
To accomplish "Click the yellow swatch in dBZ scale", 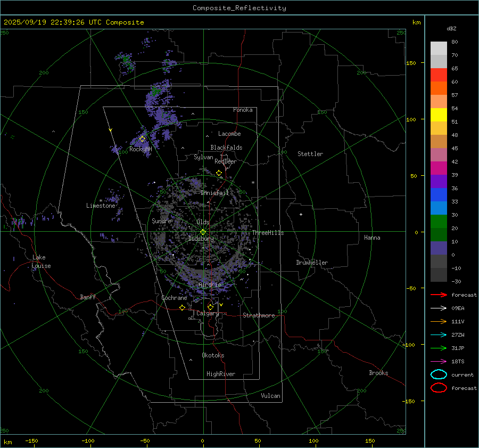I will click(439, 115).
